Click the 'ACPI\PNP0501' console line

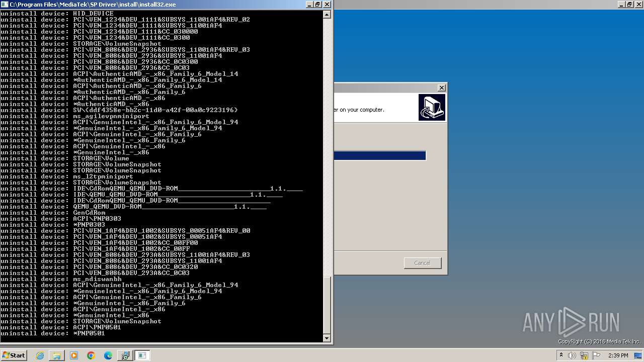pos(61,327)
